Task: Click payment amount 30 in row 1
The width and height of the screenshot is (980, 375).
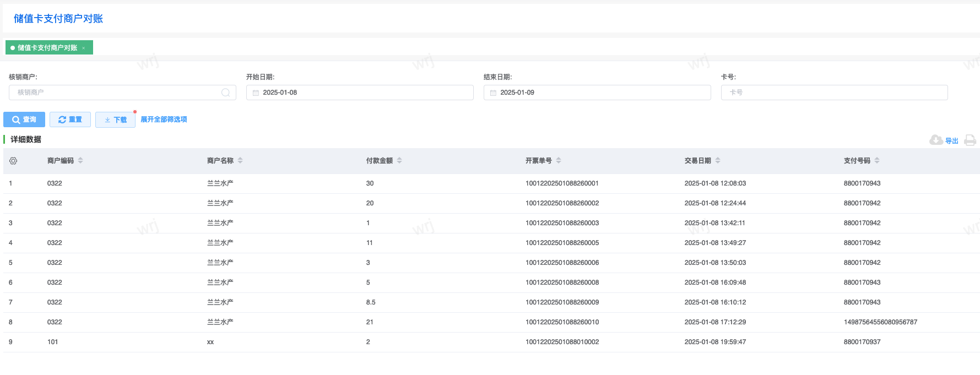Action: (x=370, y=183)
